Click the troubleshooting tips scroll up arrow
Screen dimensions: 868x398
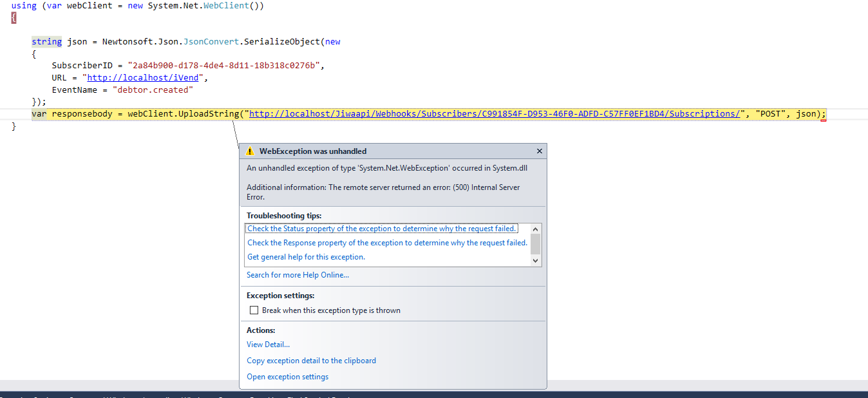pyautogui.click(x=535, y=229)
